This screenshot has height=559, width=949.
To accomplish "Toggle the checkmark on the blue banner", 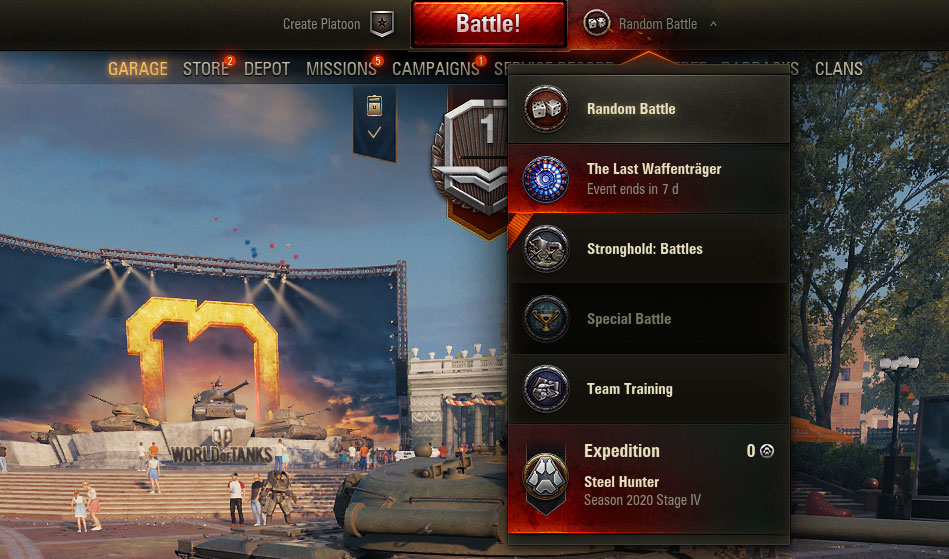I will (374, 132).
